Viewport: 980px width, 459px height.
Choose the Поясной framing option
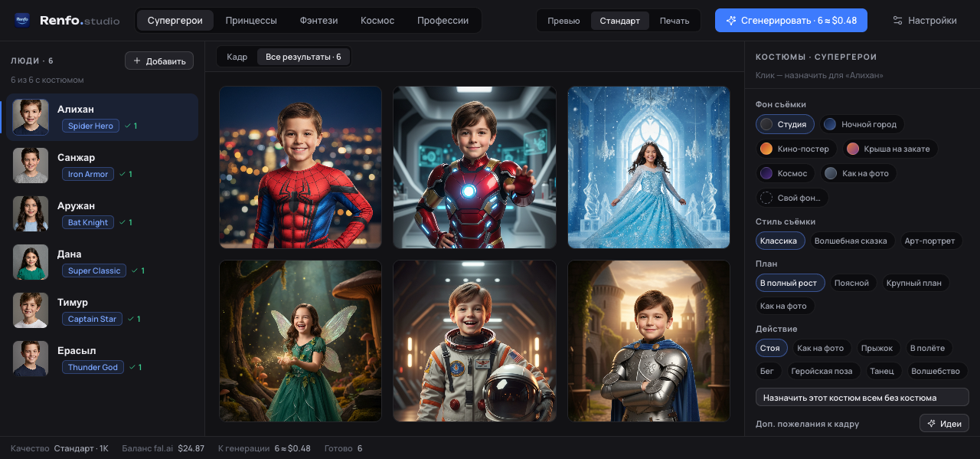click(851, 283)
